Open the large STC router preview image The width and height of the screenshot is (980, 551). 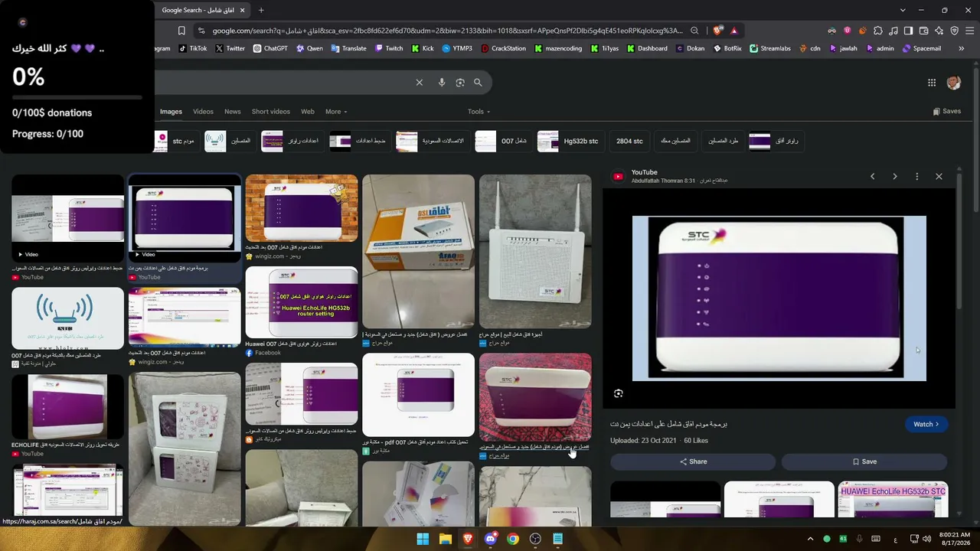tap(779, 298)
